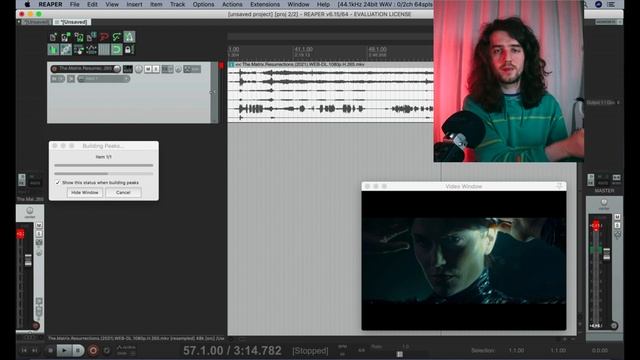Uncheck Show this status when building peaks
The width and height of the screenshot is (640, 360).
tap(58, 182)
